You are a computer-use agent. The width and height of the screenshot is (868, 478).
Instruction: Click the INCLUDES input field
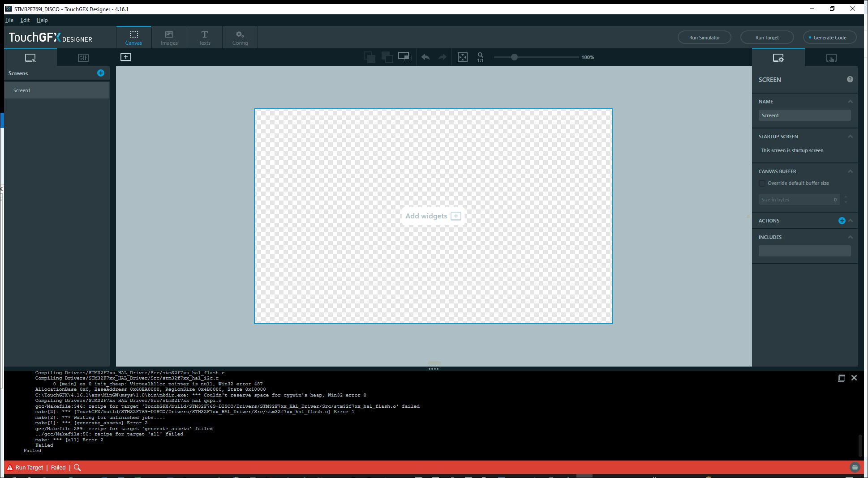pos(805,251)
